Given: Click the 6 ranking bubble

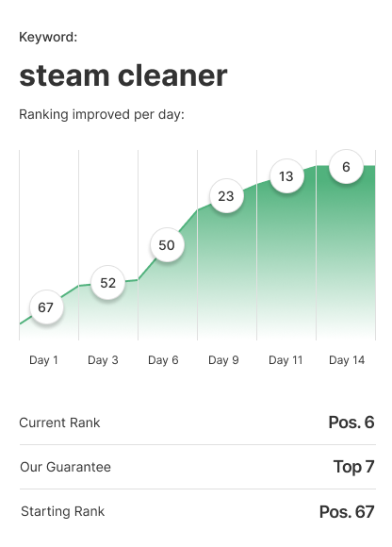Looking at the screenshot, I should click(x=346, y=167).
